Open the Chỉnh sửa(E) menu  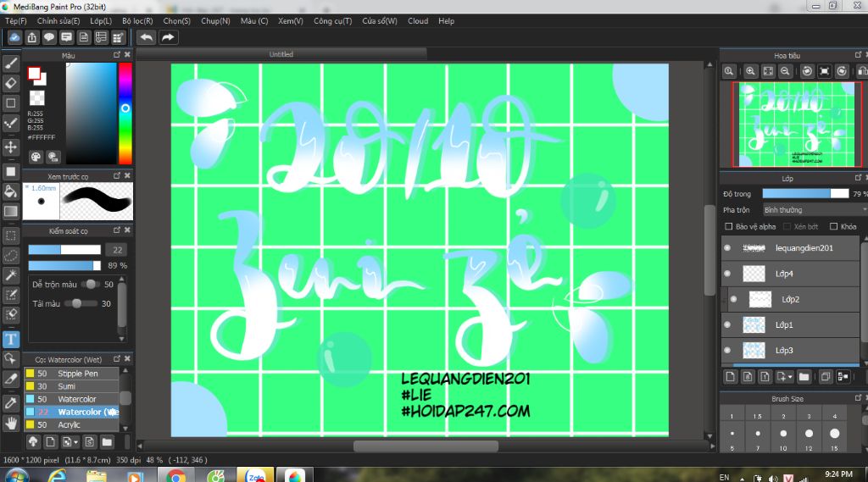coord(58,21)
